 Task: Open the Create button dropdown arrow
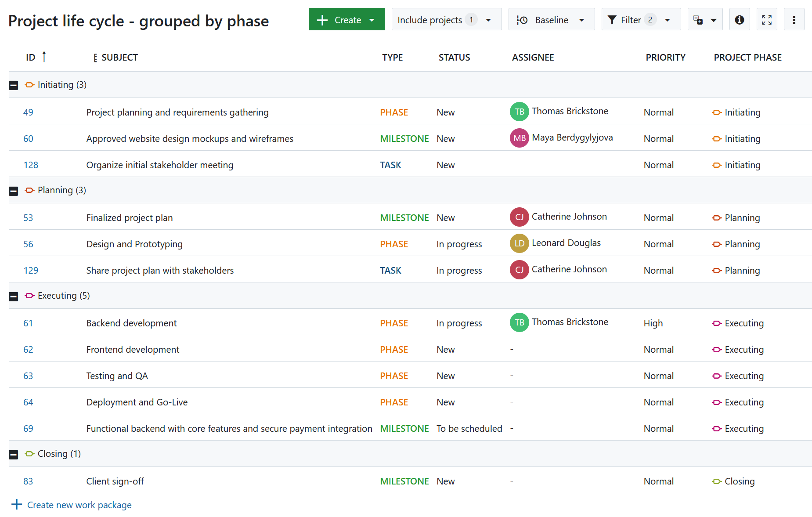coord(372,19)
